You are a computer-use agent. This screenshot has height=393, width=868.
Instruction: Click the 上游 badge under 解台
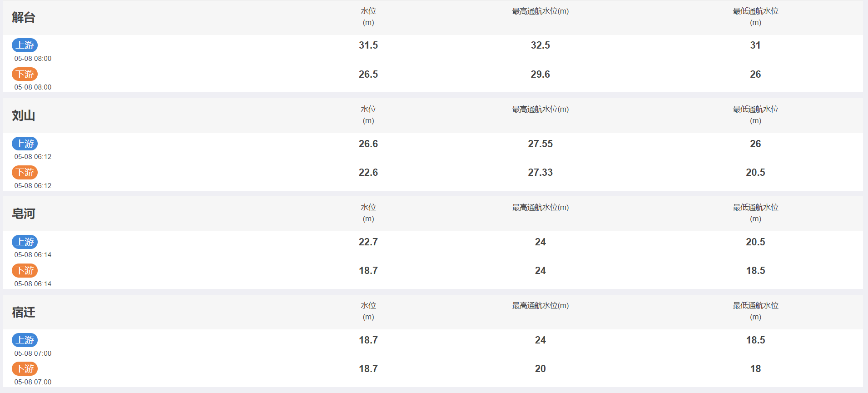pos(25,45)
